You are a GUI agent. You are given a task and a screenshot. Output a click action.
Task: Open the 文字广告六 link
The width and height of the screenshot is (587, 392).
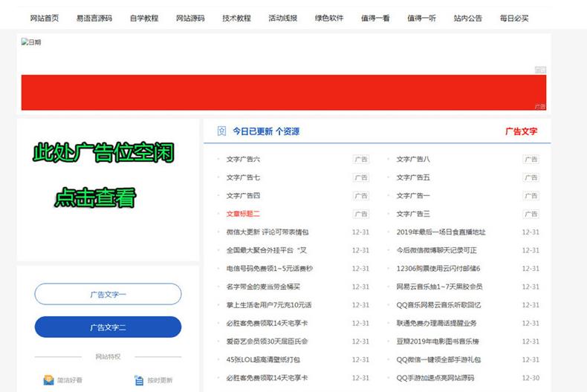tap(243, 160)
